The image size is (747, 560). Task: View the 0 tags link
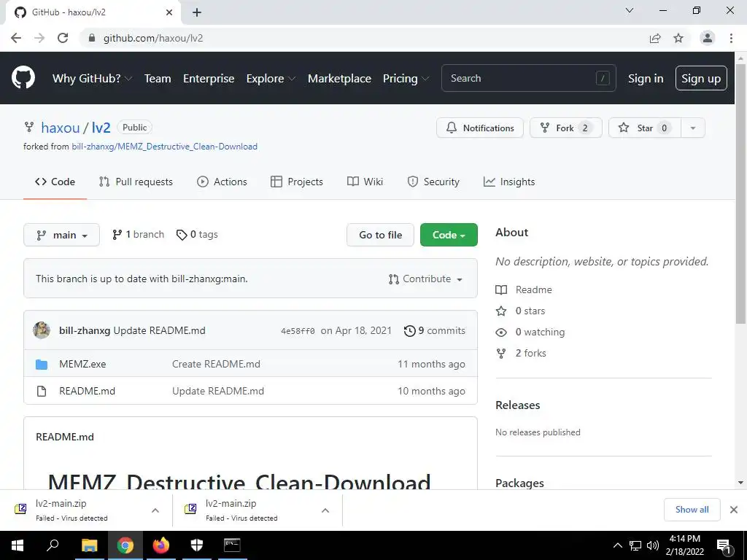tap(197, 234)
